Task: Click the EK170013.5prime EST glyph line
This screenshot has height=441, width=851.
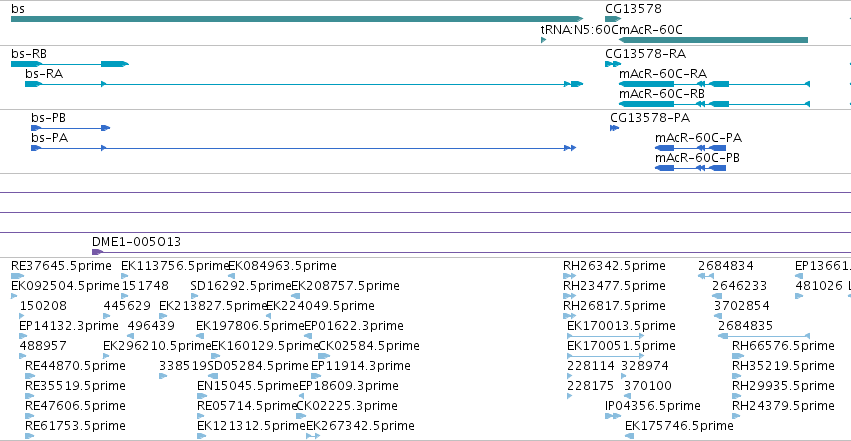Action: pyautogui.click(x=605, y=336)
